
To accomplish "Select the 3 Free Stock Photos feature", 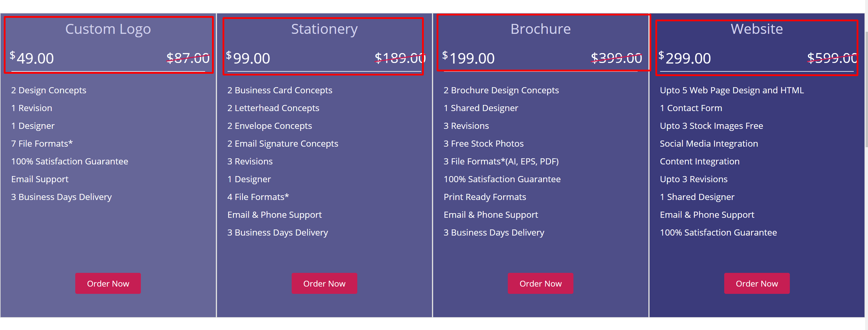I will click(x=483, y=143).
